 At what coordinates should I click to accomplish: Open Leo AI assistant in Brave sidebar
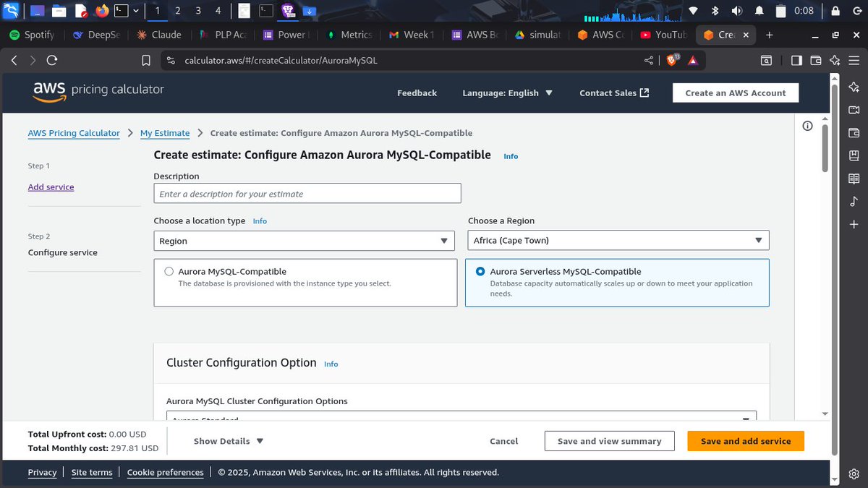[x=854, y=86]
